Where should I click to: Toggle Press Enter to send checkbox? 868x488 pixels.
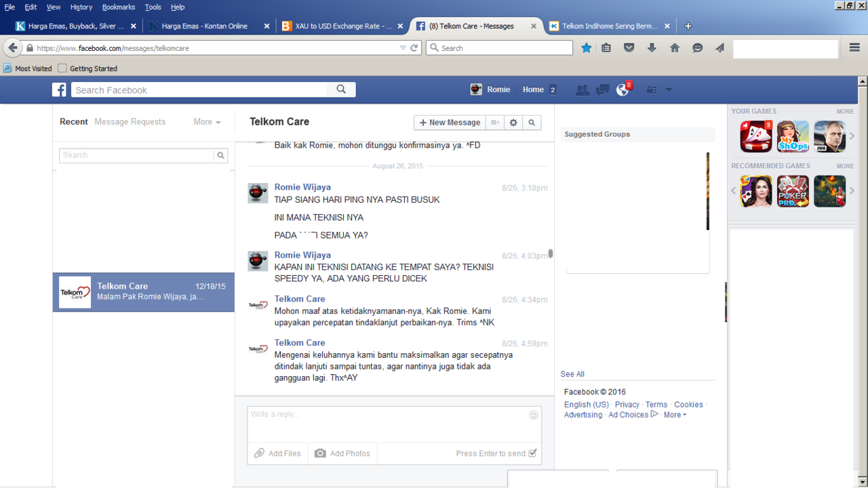[532, 453]
